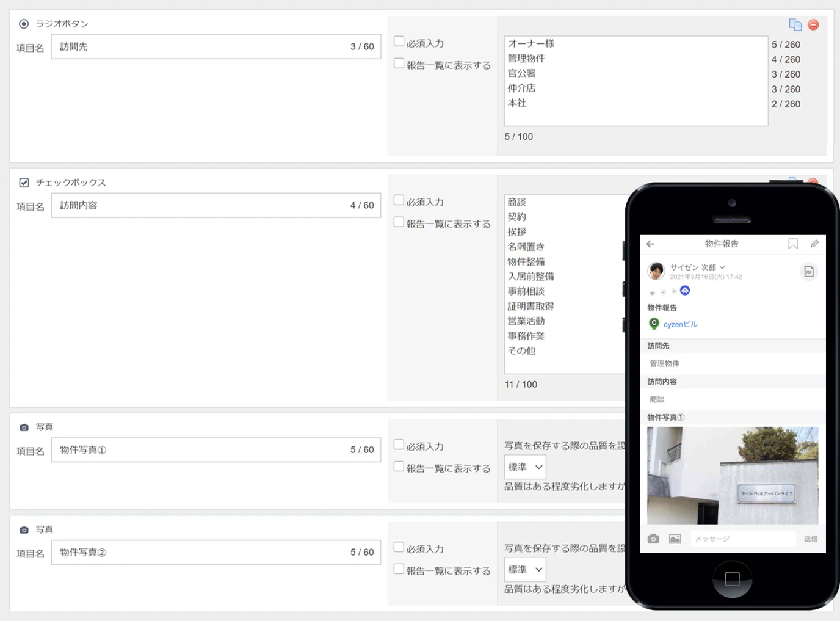
Task: Click the 項目名 field containing 訪問先
Action: [216, 46]
